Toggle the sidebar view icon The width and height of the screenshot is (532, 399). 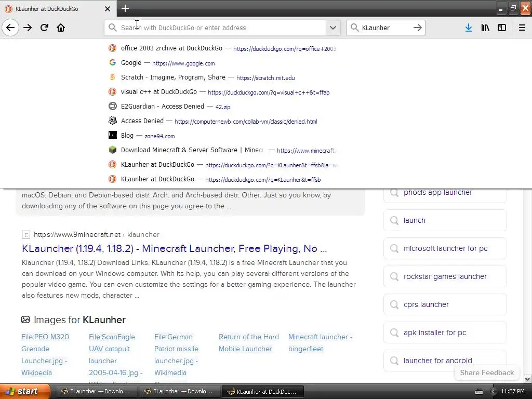point(502,28)
